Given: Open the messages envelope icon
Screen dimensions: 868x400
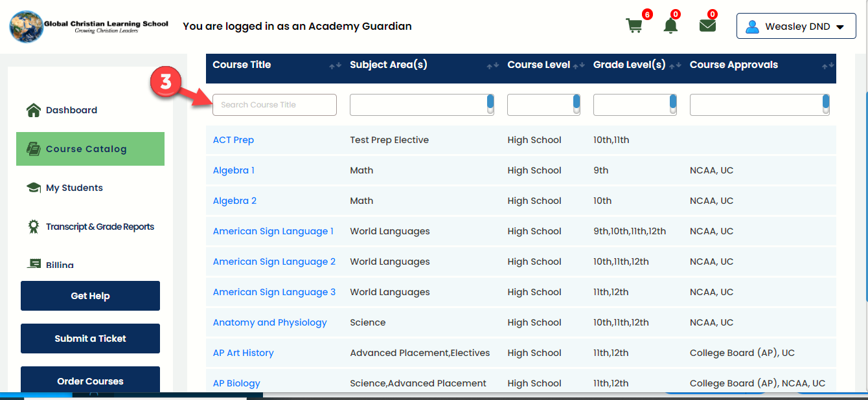Looking at the screenshot, I should 707,26.
